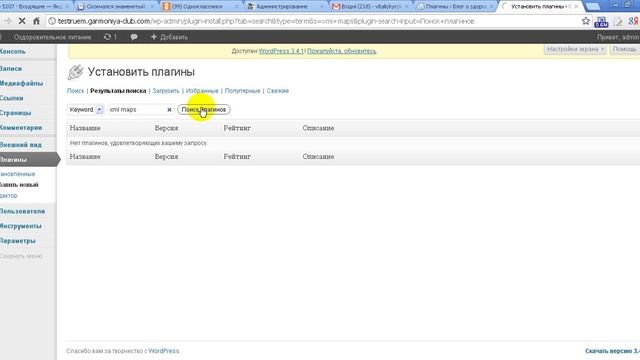Click the plugin plug icon beside heading

76,72
